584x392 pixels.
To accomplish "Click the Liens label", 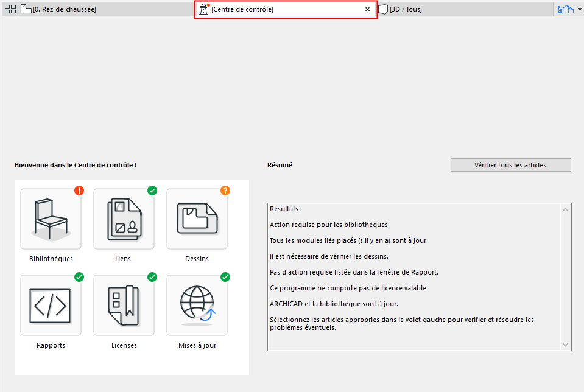I will tap(123, 259).
